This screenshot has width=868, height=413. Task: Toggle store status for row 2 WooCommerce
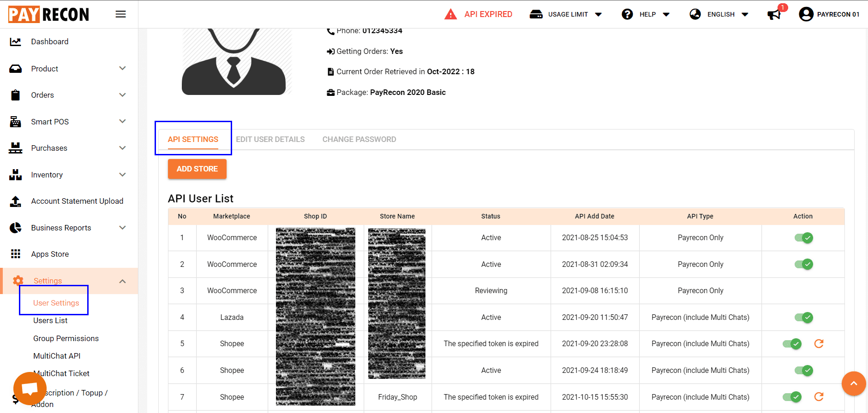803,265
